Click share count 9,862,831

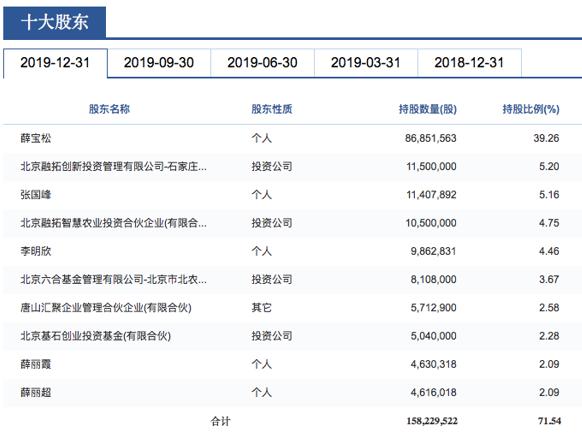(433, 251)
